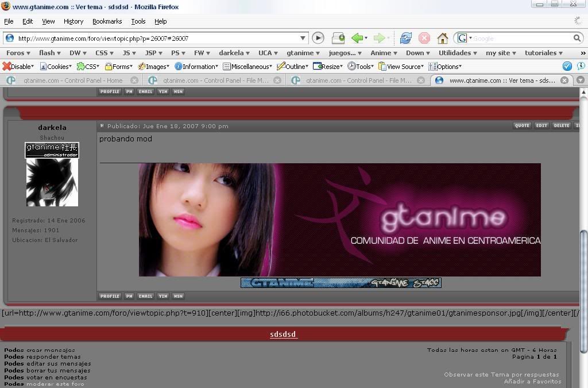Click the QUOTE button on darkela's post
This screenshot has width=588, height=388.
pos(522,126)
